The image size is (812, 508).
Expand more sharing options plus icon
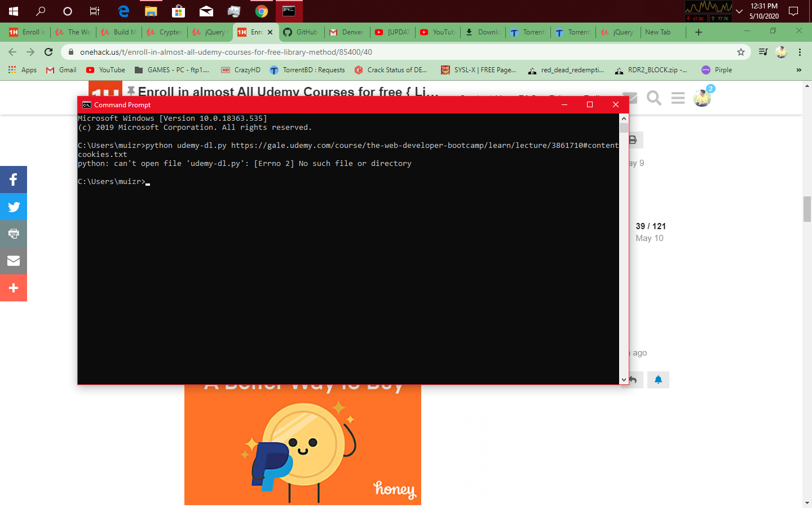click(14, 288)
